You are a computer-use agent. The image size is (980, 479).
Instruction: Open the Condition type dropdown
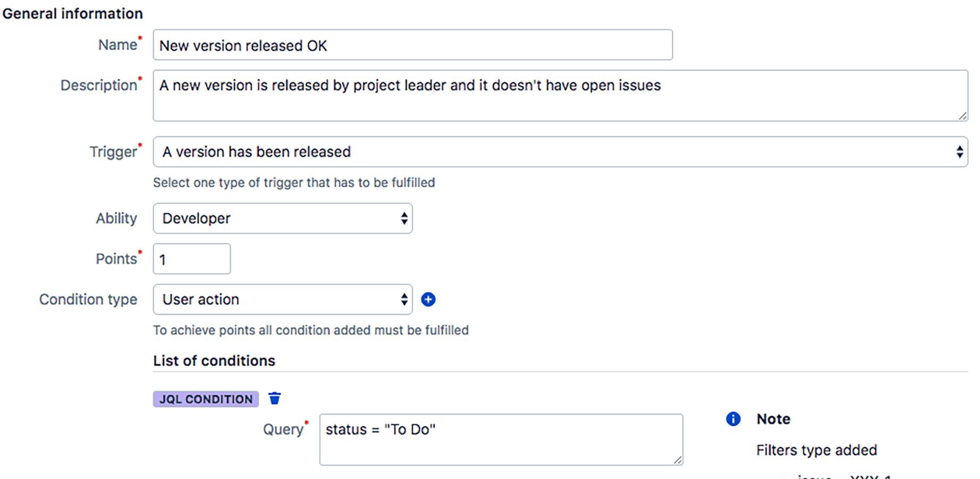pyautogui.click(x=283, y=299)
